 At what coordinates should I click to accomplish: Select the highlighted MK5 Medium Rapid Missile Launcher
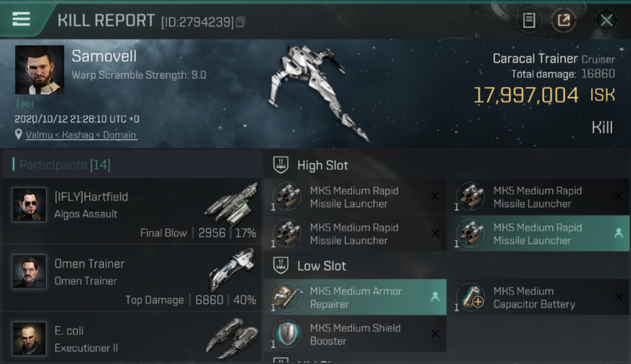[x=539, y=233]
